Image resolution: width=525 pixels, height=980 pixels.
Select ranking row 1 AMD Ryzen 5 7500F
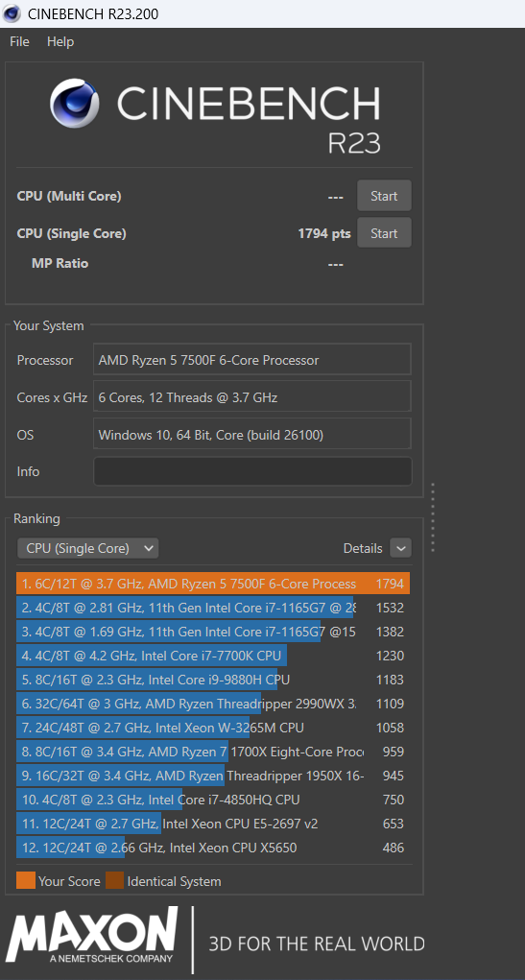[x=213, y=584]
